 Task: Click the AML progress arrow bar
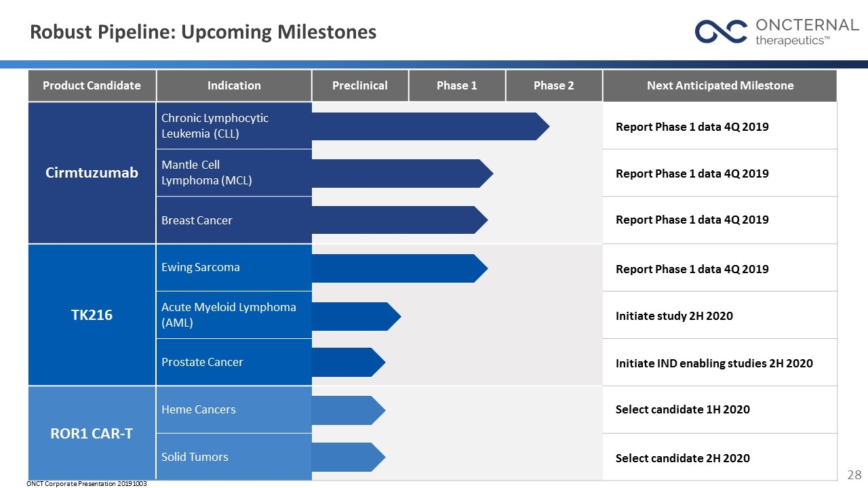click(356, 317)
